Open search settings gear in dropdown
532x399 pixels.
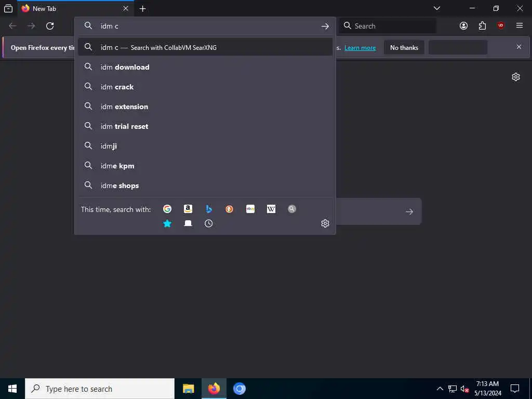pos(325,223)
